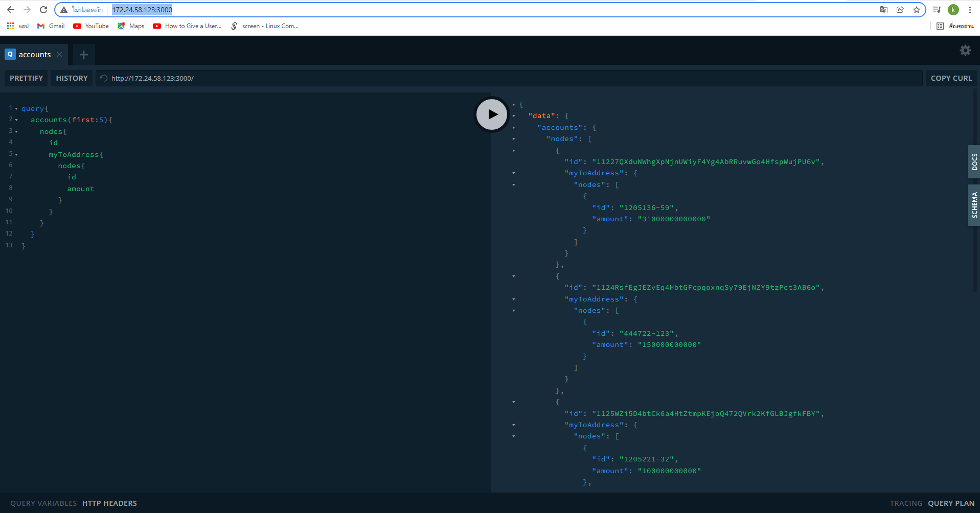
Task: Click the Chrome profile avatar
Action: point(953,9)
